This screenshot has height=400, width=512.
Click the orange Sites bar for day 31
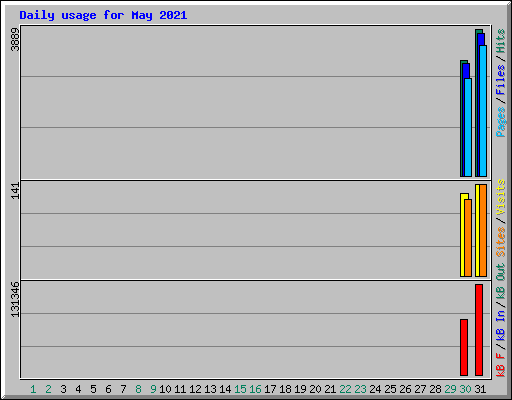(483, 230)
